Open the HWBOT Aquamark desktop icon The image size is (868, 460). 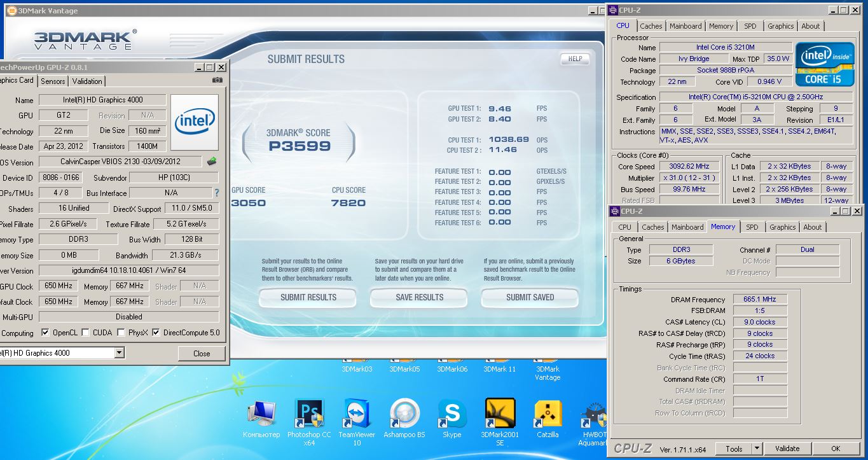pyautogui.click(x=594, y=421)
